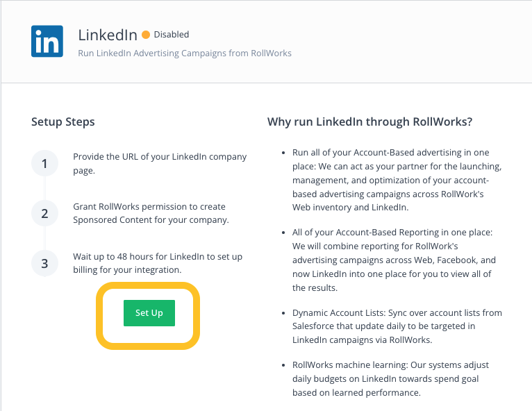Click the RollWorks machine learning bullet paragraph
Image resolution: width=532 pixels, height=411 pixels.
(390, 379)
